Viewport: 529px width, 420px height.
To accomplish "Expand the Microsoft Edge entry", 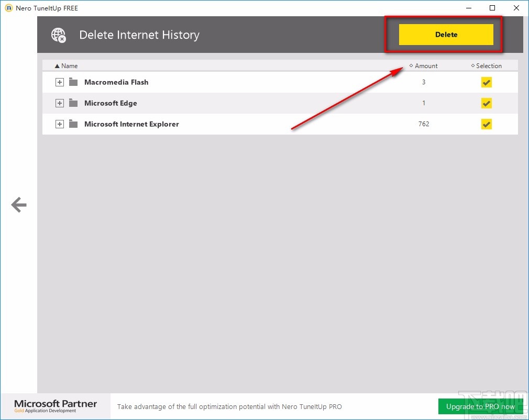I will [x=60, y=103].
